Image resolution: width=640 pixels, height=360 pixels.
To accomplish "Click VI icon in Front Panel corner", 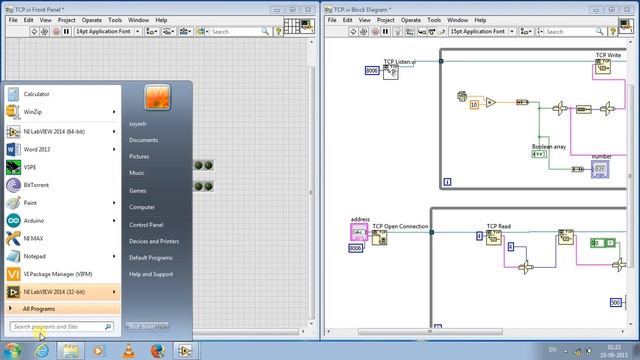I will [307, 27].
